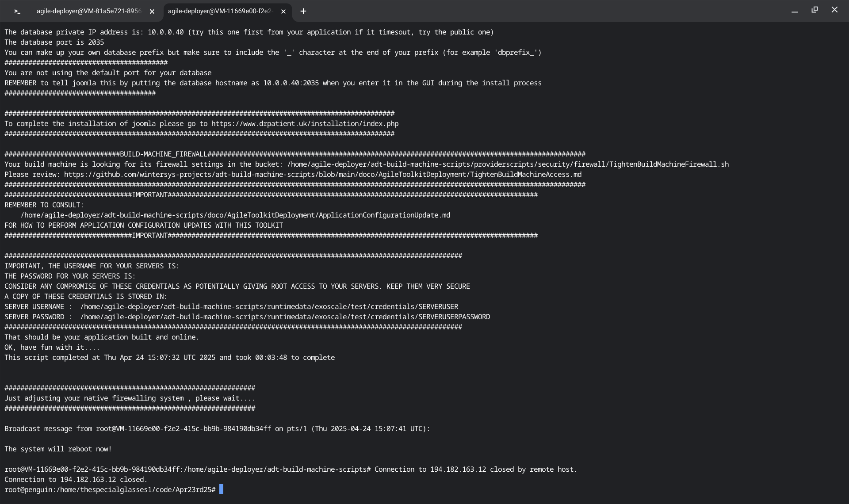
Task: Click the ApplicationConfigurationUpdate.md file path
Action: coord(235,215)
